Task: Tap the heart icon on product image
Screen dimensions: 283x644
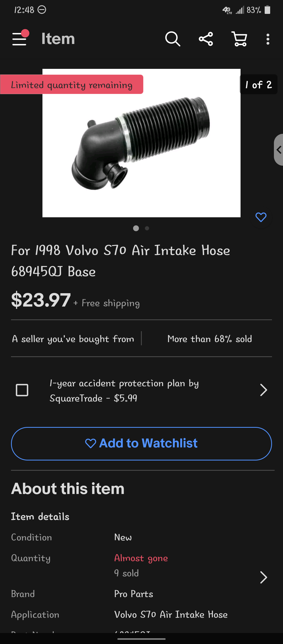Action: 261,217
